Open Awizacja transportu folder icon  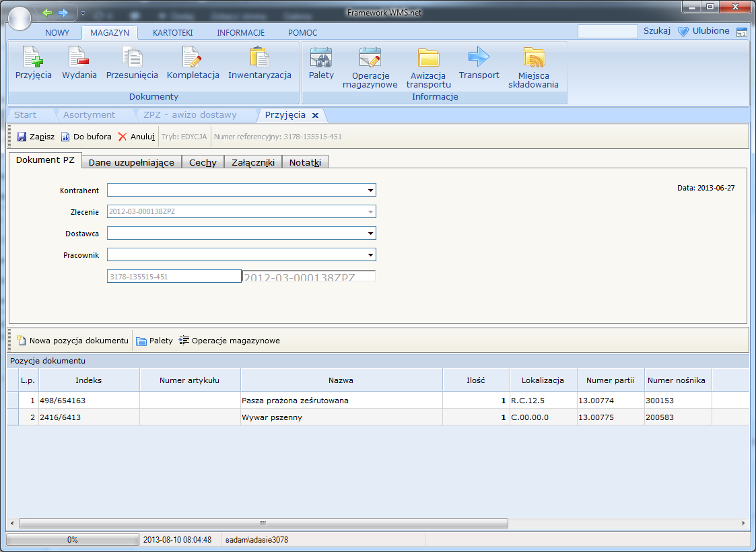[x=428, y=67]
